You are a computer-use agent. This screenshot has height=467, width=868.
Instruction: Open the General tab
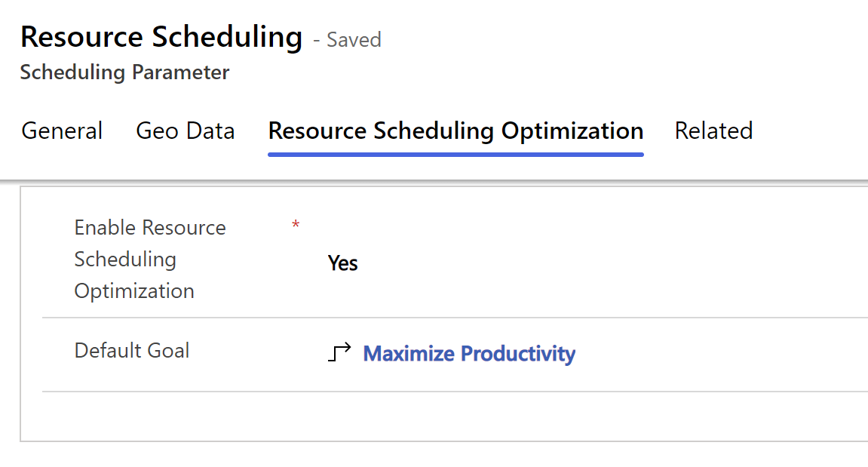(62, 131)
